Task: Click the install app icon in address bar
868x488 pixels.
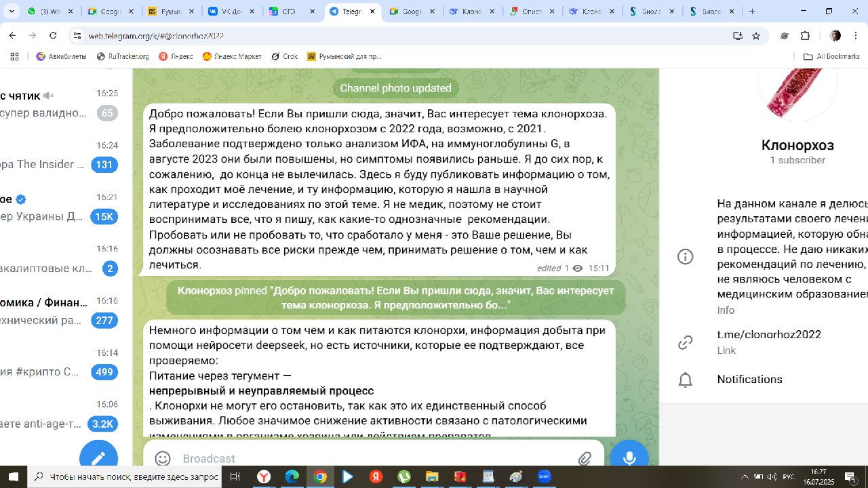Action: [738, 36]
